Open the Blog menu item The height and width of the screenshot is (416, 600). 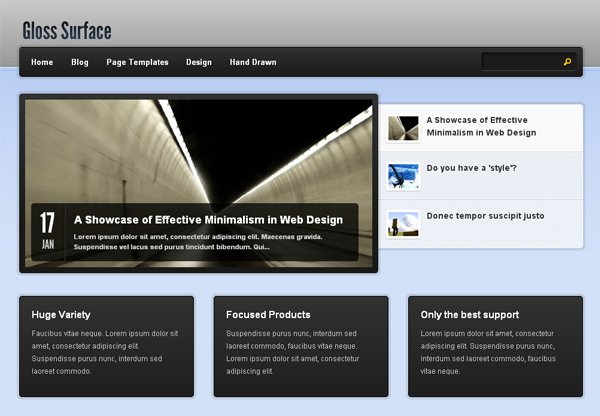80,62
